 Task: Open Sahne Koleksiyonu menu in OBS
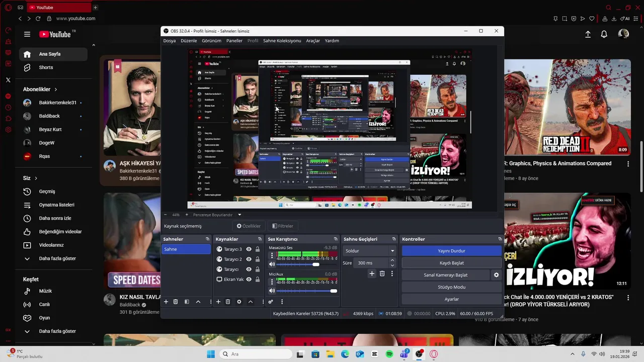[282, 41]
